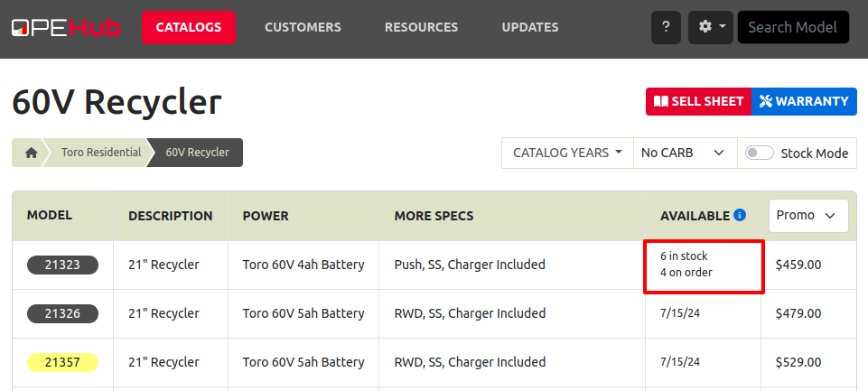Click the $479.00 price

point(798,313)
